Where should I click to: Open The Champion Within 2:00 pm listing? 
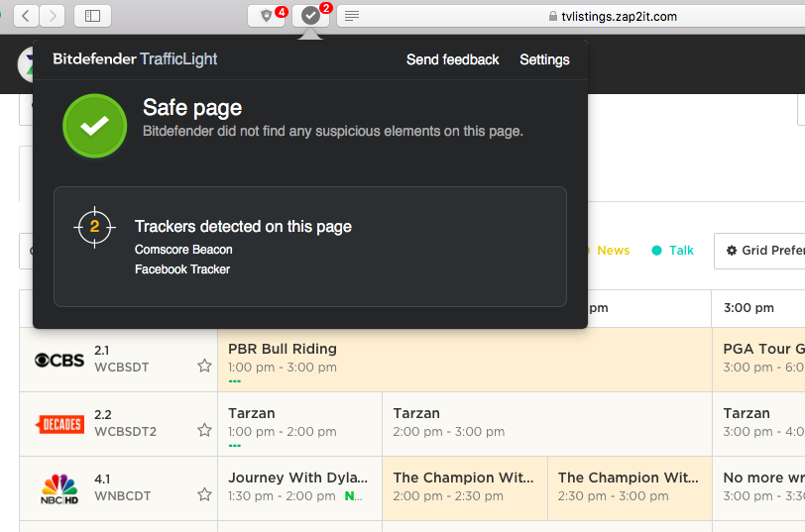(465, 488)
